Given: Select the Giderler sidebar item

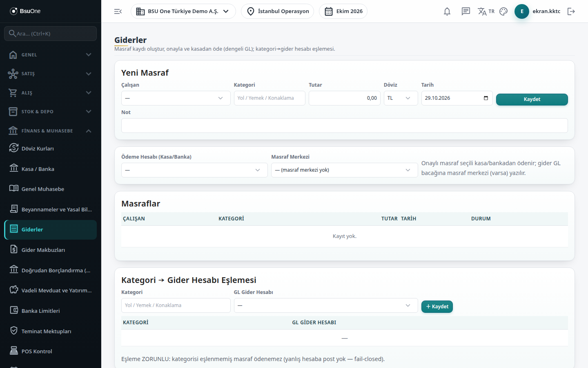Looking at the screenshot, I should pyautogui.click(x=51, y=229).
